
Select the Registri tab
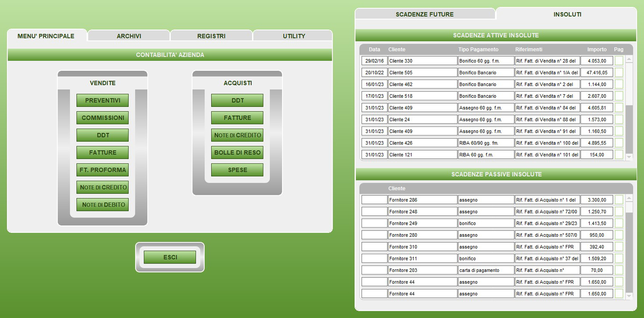click(x=211, y=36)
